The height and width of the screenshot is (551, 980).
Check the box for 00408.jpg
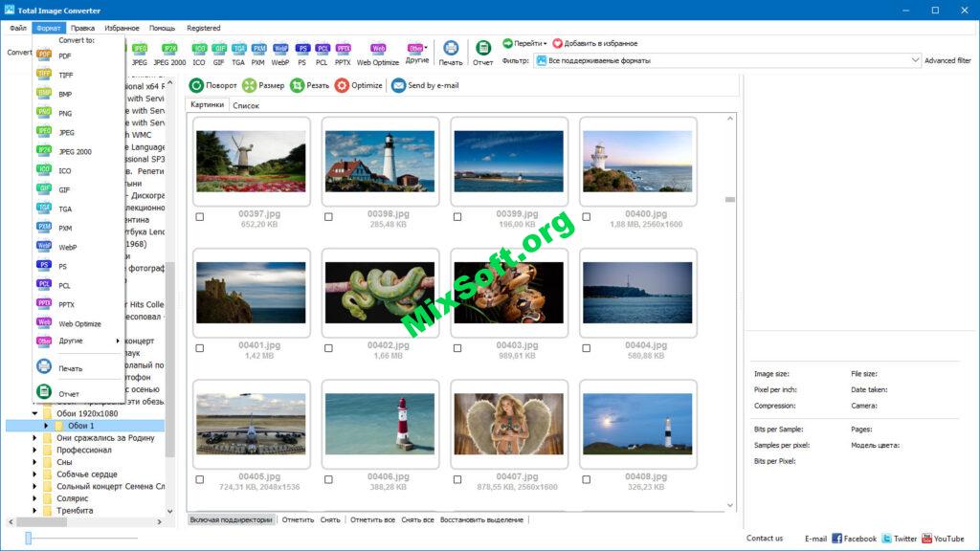click(587, 480)
